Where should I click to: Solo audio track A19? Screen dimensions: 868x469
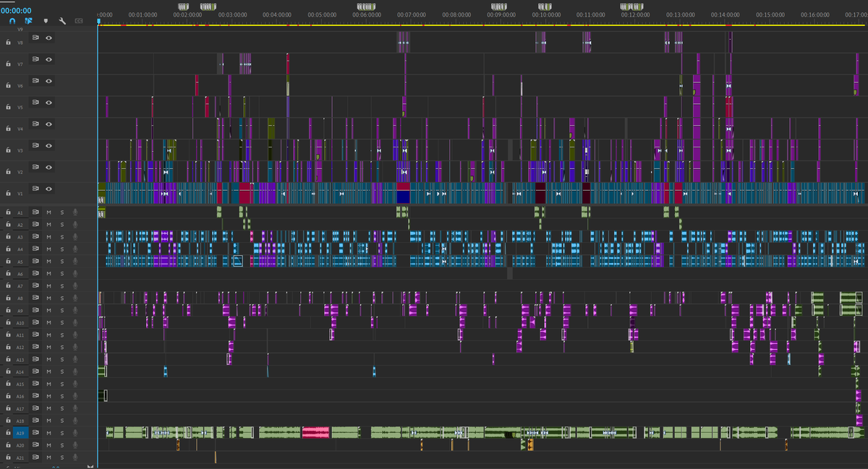pos(62,433)
